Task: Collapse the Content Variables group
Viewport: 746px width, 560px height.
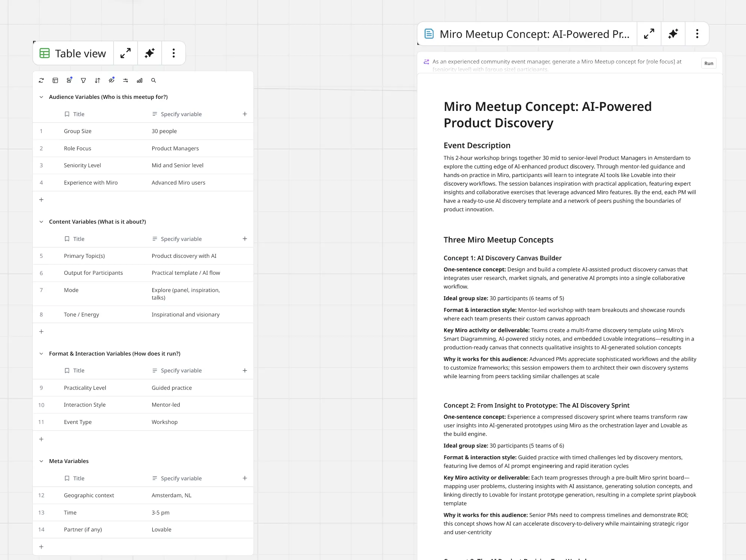Action: [x=41, y=222]
